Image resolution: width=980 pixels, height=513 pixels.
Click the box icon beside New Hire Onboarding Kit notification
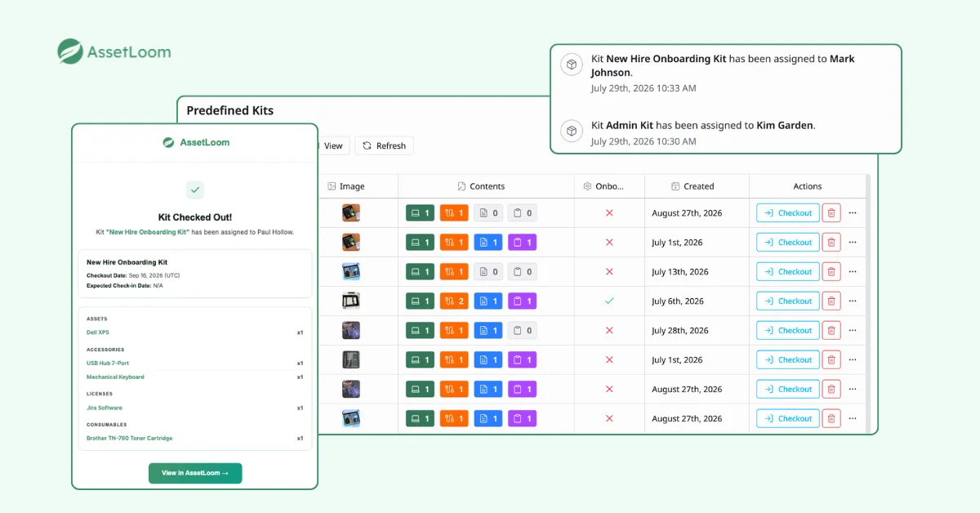[x=572, y=64]
